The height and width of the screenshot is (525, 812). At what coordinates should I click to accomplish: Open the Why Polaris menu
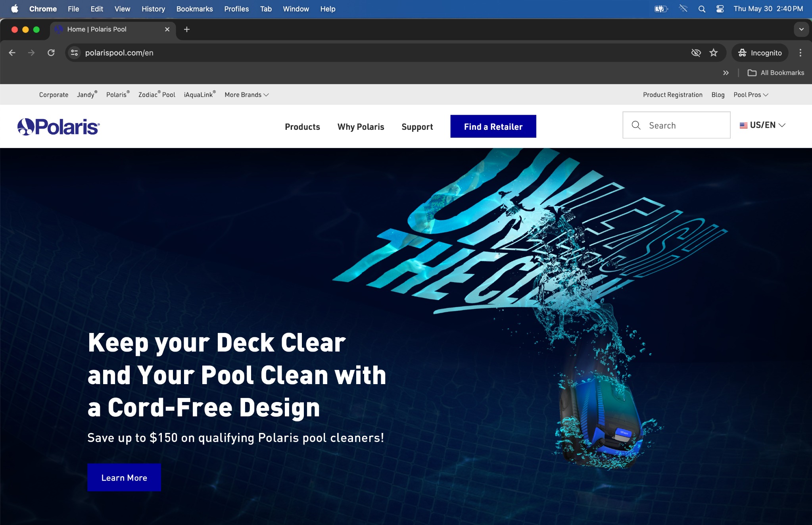[361, 127]
